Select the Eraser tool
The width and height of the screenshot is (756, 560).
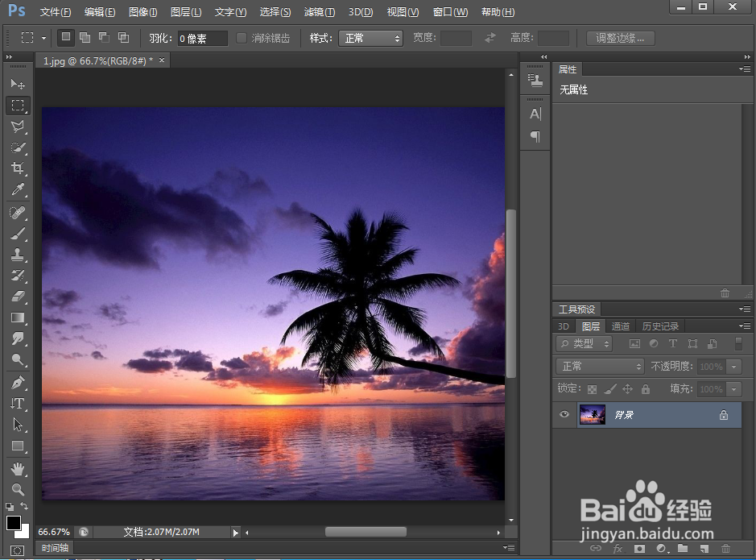tap(18, 297)
